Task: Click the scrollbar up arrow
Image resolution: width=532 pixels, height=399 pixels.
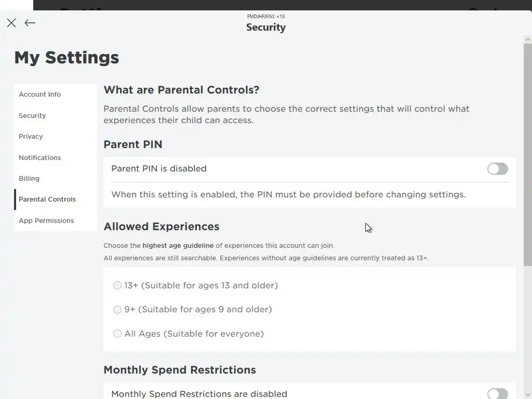Action: tap(528, 39)
